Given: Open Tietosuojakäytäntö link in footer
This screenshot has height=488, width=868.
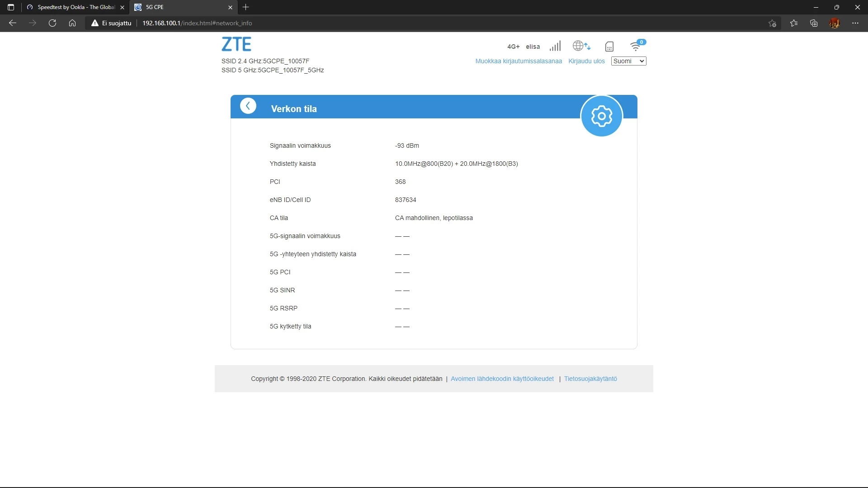Looking at the screenshot, I should coord(590,379).
